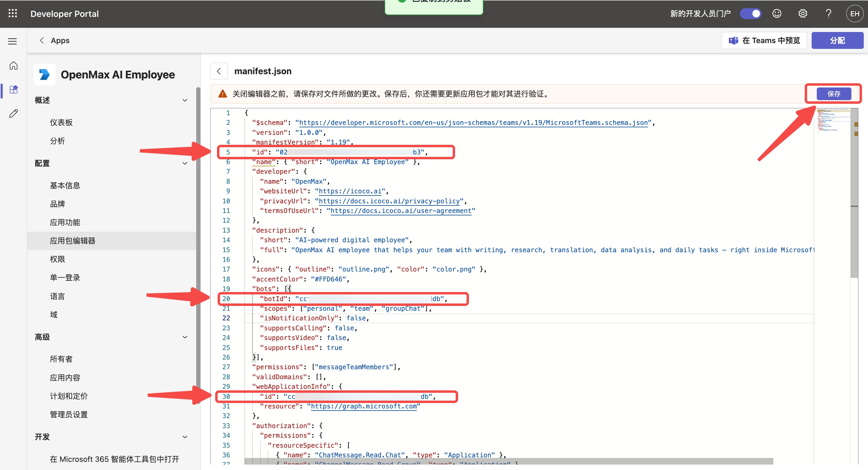Toggle the hamburger navigation menu
868x470 pixels.
coord(12,41)
